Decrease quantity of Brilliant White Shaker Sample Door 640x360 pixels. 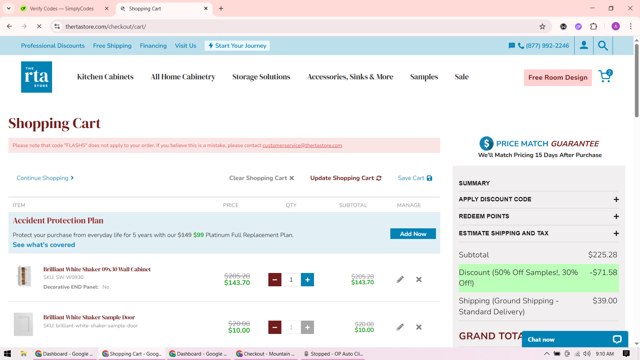pyautogui.click(x=275, y=327)
